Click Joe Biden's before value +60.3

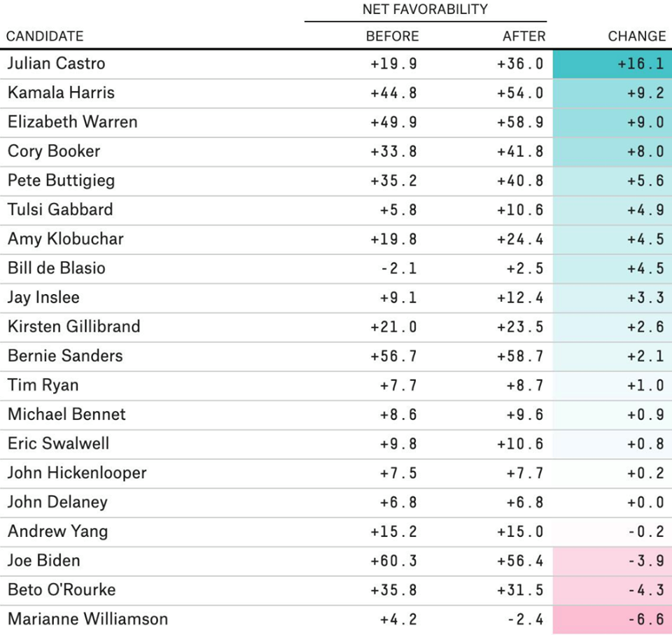point(393,561)
